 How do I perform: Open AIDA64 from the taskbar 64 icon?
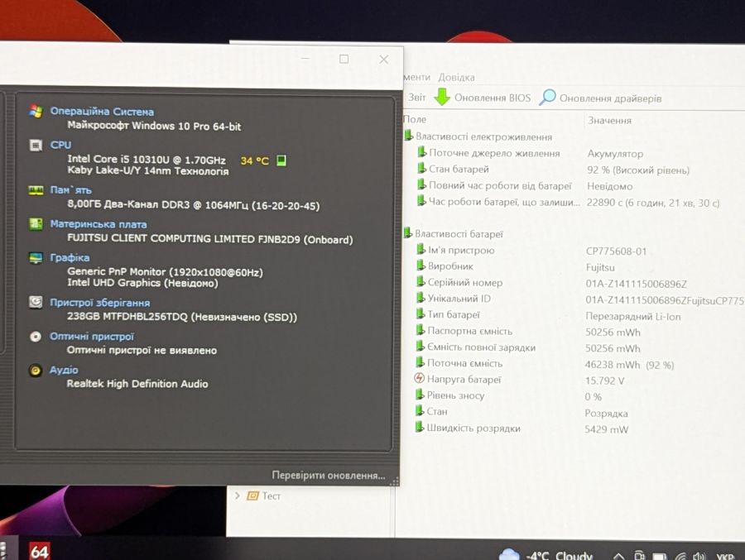point(39,551)
